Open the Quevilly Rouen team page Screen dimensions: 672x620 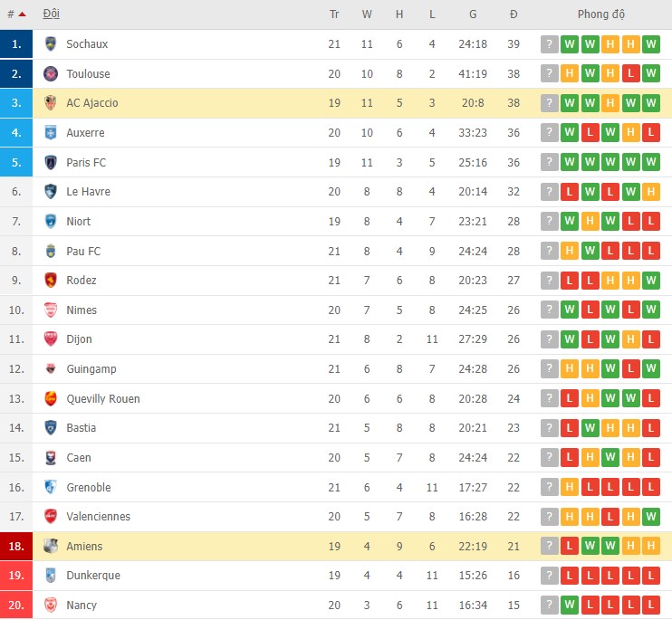[x=103, y=399]
